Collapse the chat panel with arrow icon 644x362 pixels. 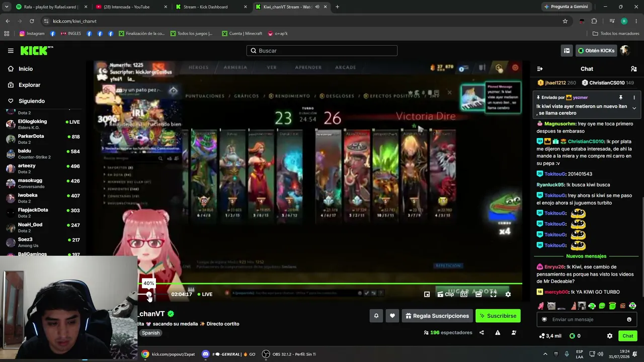[540, 69]
